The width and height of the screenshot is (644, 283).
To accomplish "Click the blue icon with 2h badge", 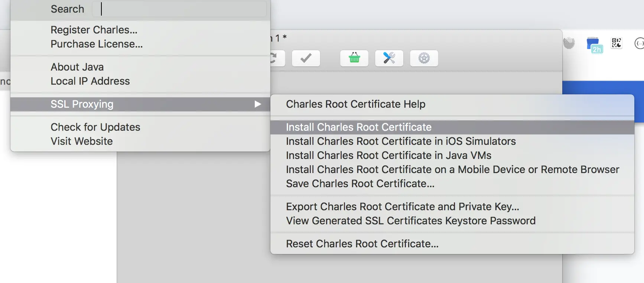I will click(594, 45).
